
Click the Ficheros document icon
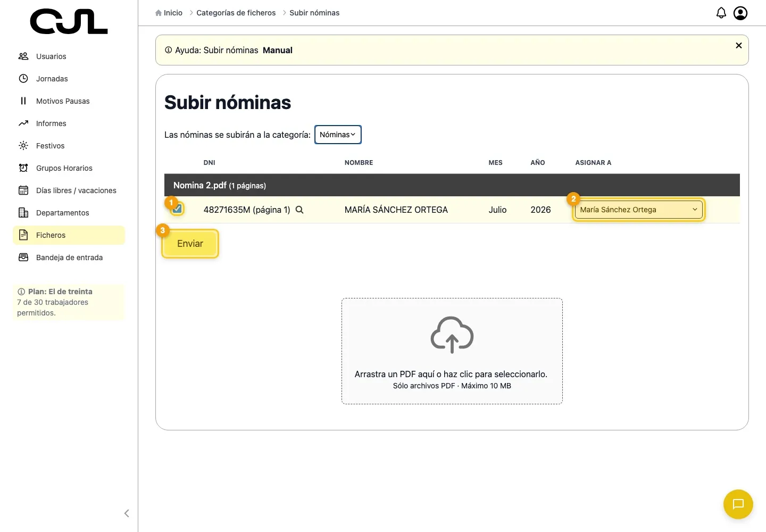coord(23,235)
